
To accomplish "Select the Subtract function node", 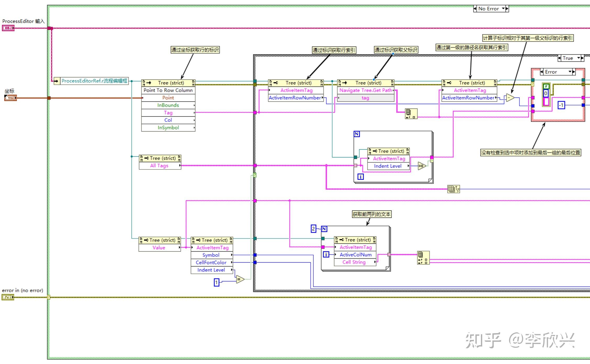I will [x=510, y=98].
